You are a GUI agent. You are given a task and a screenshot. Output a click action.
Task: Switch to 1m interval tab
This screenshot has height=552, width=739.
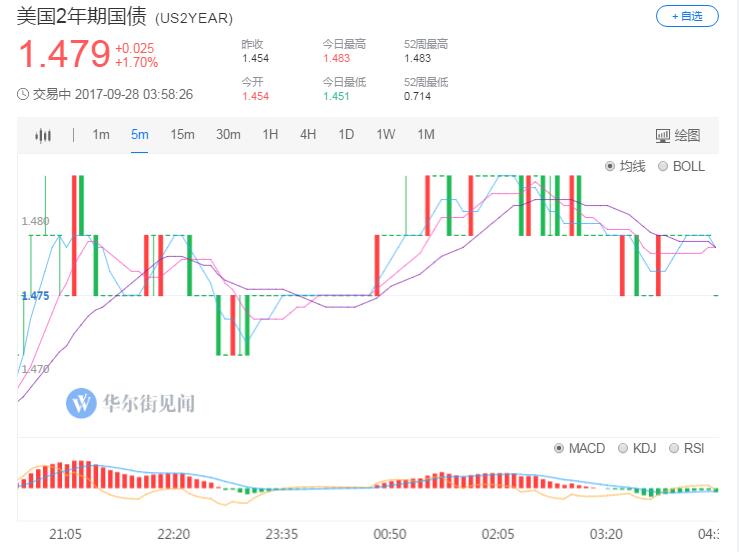click(101, 135)
